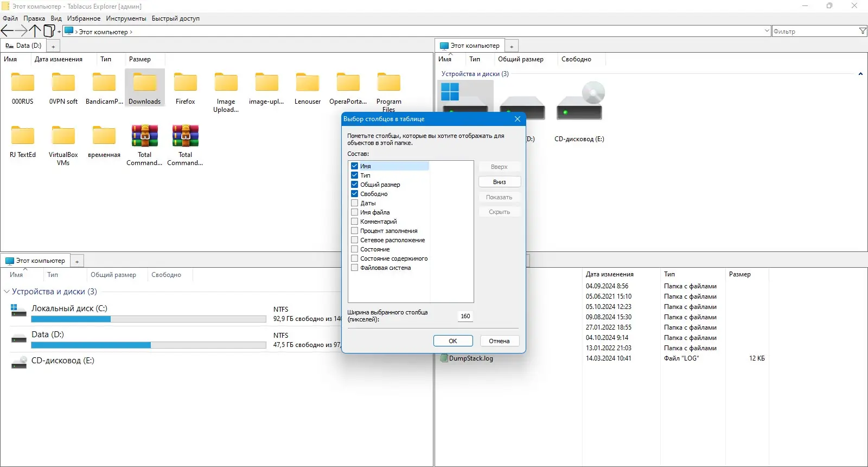Select the image-upl... folder icon
Screen dimensions: 868x467
click(267, 82)
